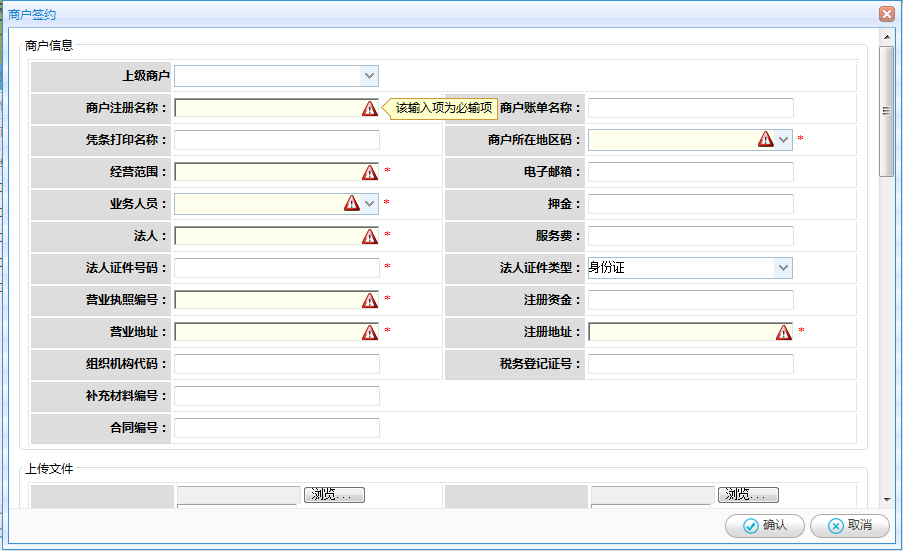The width and height of the screenshot is (903, 551).
Task: Click warning icon in 商户所在地区码 field
Action: click(x=765, y=139)
